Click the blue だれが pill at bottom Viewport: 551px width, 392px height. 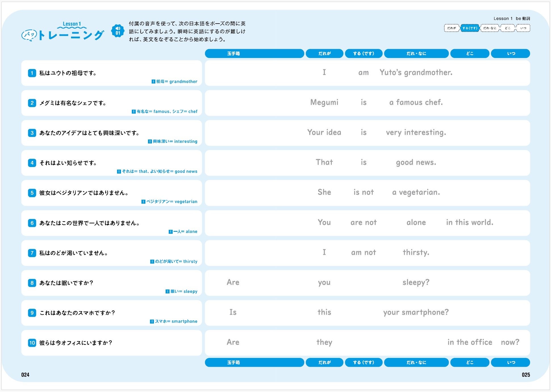coord(324,362)
